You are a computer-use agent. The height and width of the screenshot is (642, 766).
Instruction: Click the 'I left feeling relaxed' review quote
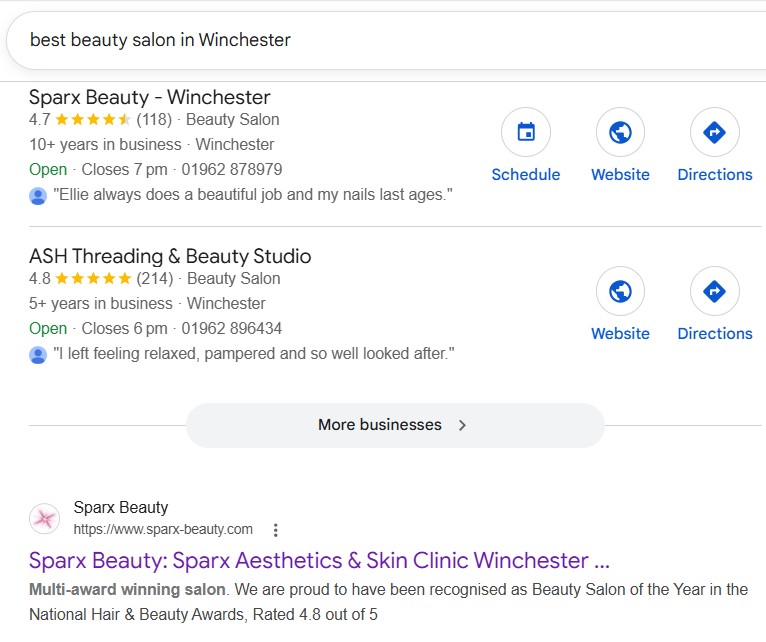coord(254,353)
